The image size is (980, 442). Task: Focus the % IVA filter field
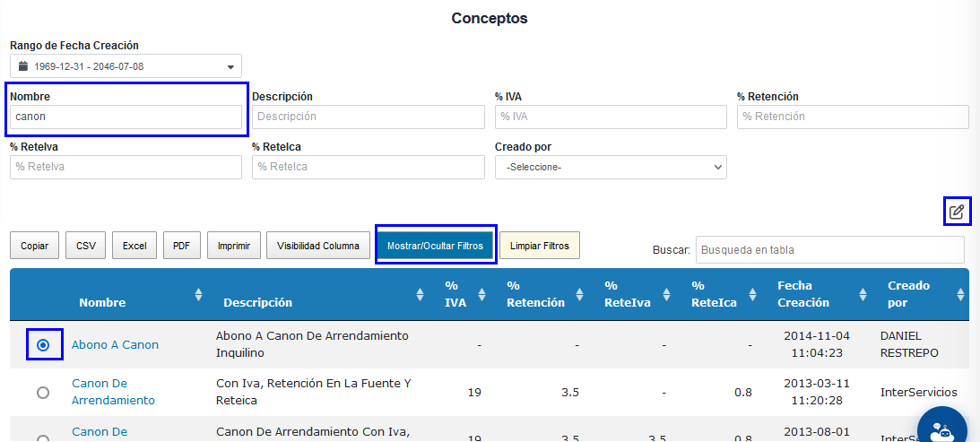(x=611, y=117)
